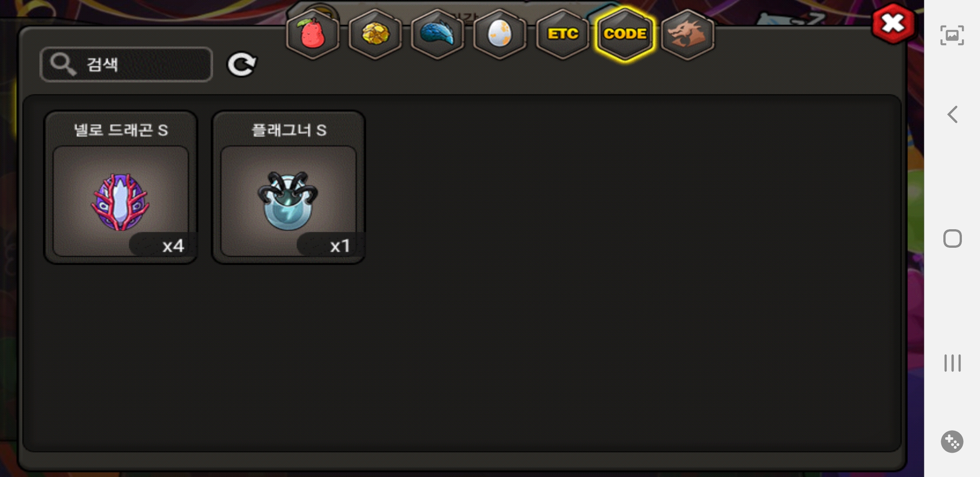Screen dimensions: 980x477
Task: Select the CODE tab
Action: coord(625,34)
